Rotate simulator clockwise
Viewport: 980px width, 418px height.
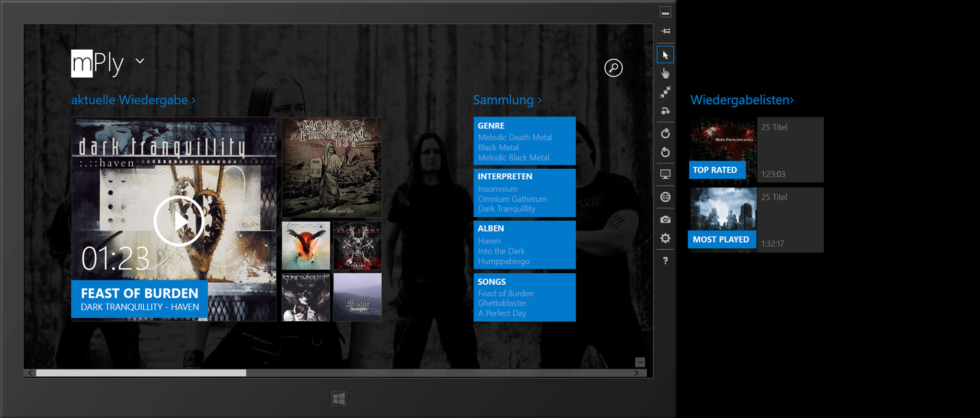pyautogui.click(x=665, y=134)
